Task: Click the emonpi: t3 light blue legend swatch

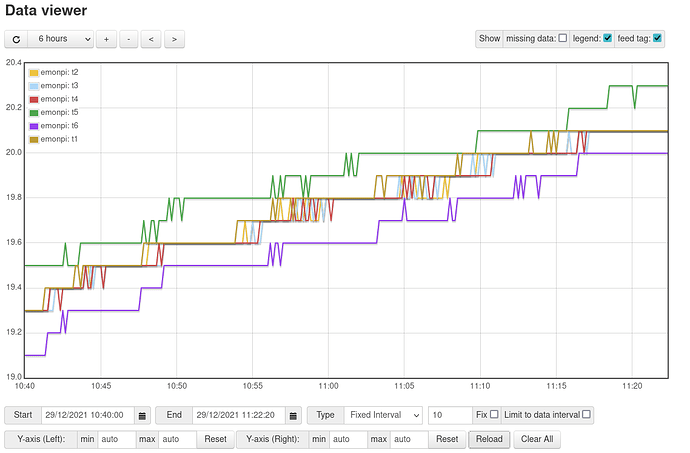Action: (34, 86)
